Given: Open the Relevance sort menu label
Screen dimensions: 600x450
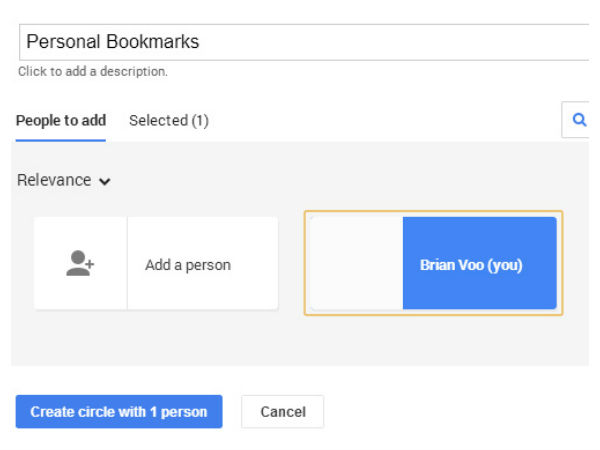Looking at the screenshot, I should click(54, 181).
